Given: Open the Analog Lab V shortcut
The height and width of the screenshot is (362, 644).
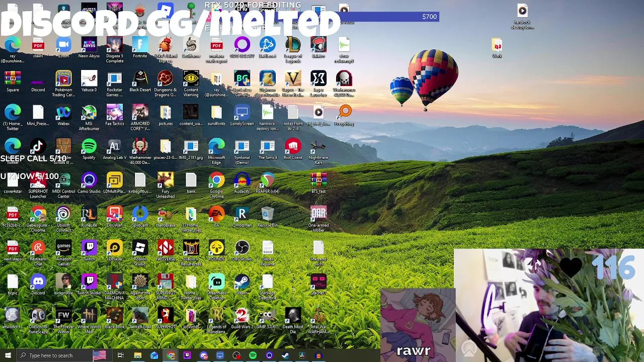Looking at the screenshot, I should pyautogui.click(x=115, y=149).
